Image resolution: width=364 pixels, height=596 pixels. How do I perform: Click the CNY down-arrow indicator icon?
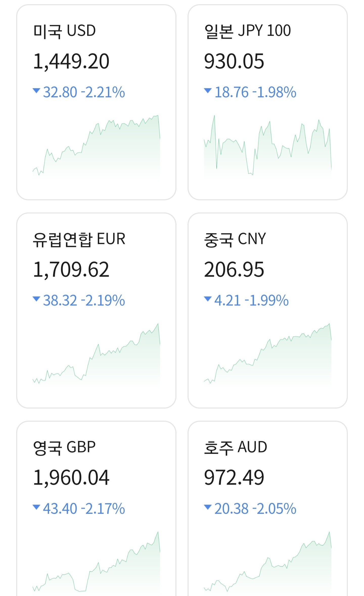click(x=208, y=299)
